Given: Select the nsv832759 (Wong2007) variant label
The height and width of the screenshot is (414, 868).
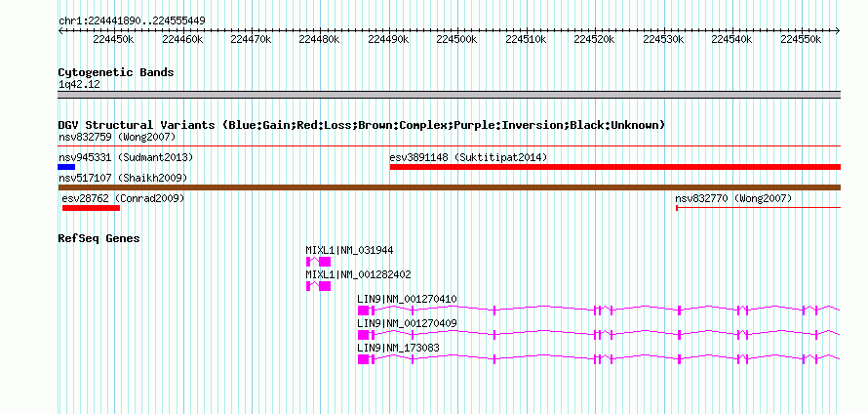Looking at the screenshot, I should 117,137.
